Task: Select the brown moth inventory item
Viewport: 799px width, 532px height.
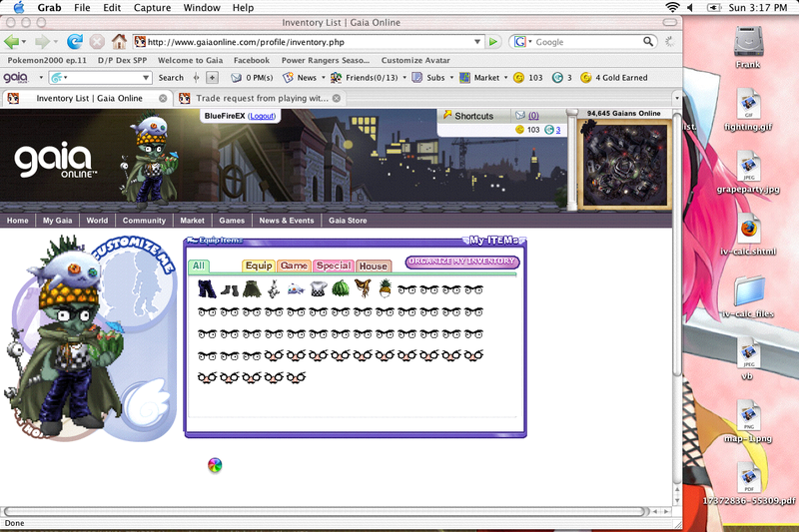Action: (x=363, y=288)
